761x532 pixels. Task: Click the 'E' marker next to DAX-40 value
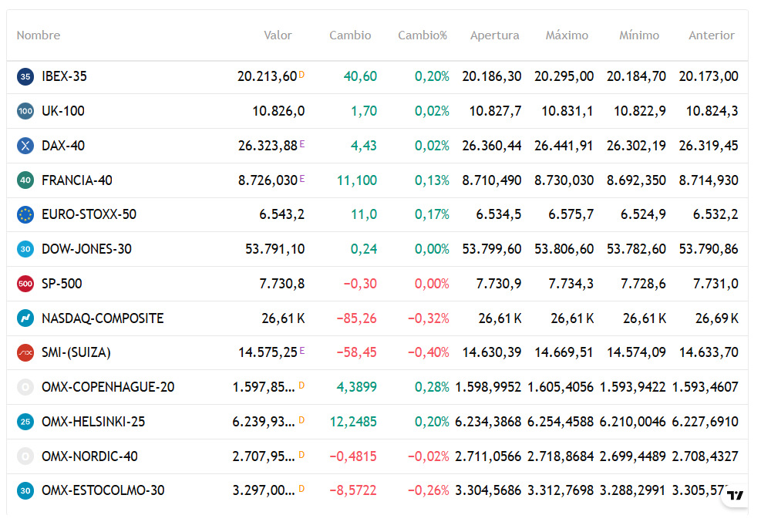[302, 144]
